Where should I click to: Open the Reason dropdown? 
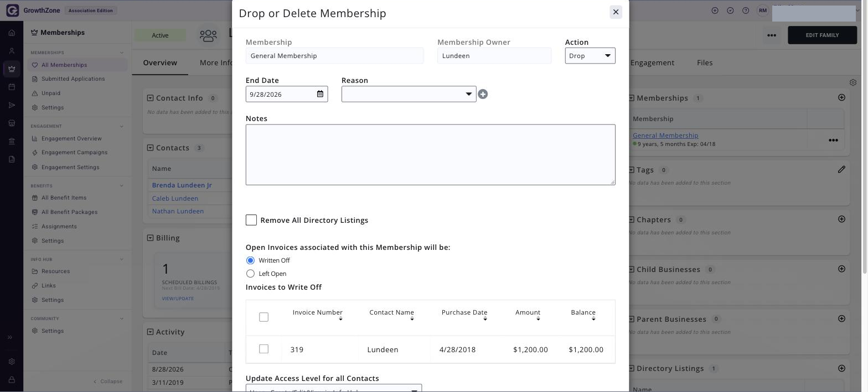(409, 94)
